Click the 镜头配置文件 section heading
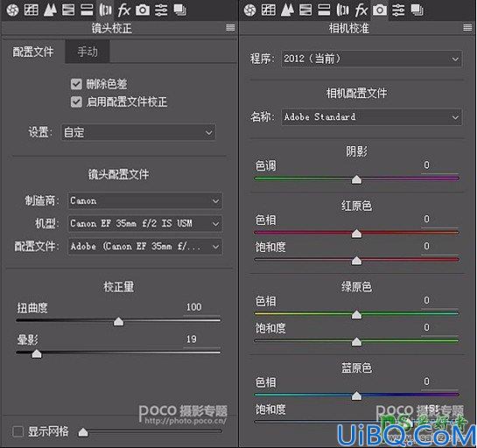Screen dimensions: 477x448 pyautogui.click(x=119, y=175)
